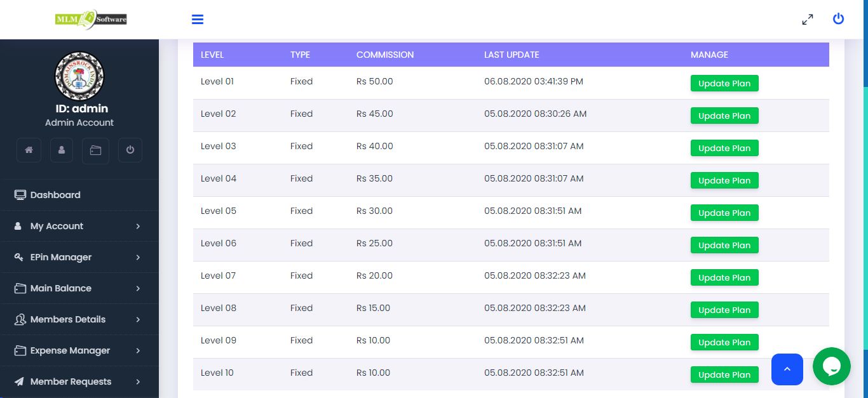This screenshot has height=398, width=868.
Task: Click the home icon under Admin Account
Action: pyautogui.click(x=29, y=150)
